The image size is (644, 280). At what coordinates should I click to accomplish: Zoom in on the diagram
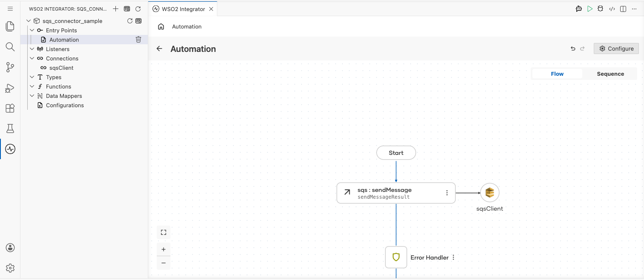164,249
